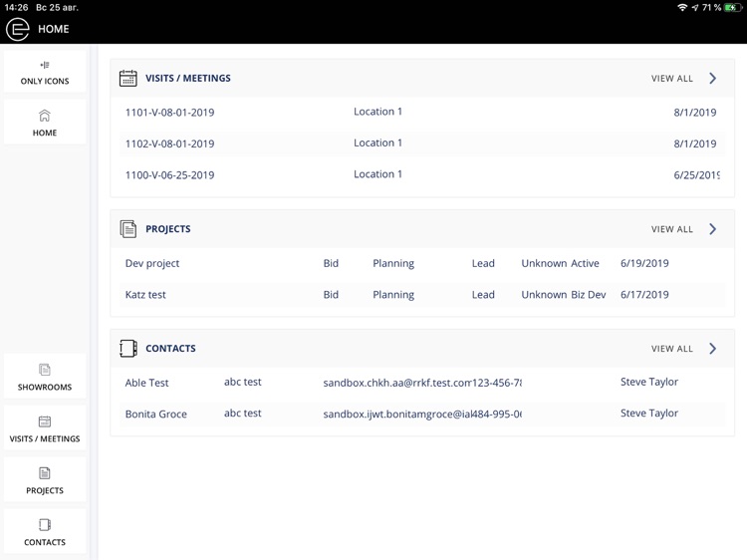747x560 pixels.
Task: Click the notebook icon beside Contacts heading
Action: (x=127, y=349)
